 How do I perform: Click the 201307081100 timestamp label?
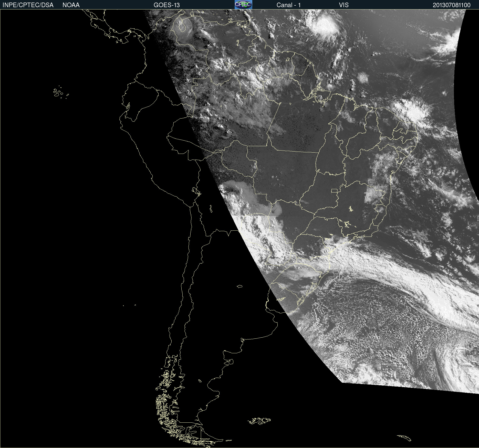(x=452, y=5)
